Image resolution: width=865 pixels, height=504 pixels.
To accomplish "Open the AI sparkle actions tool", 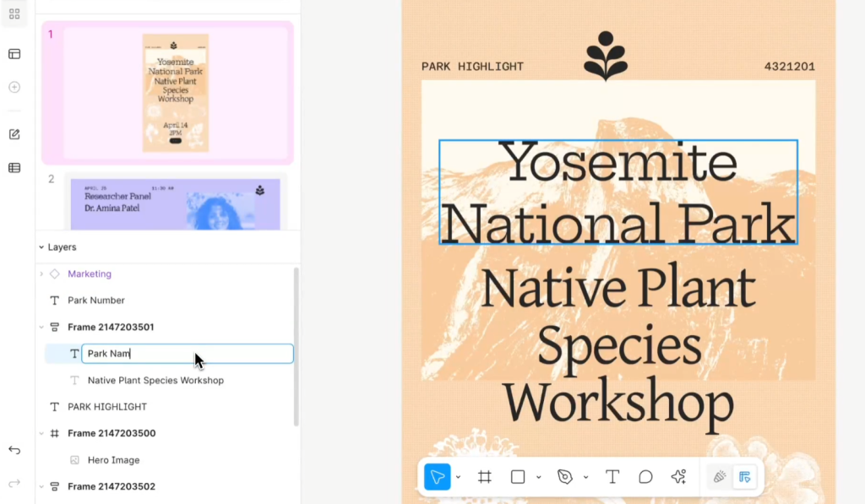I will (678, 477).
